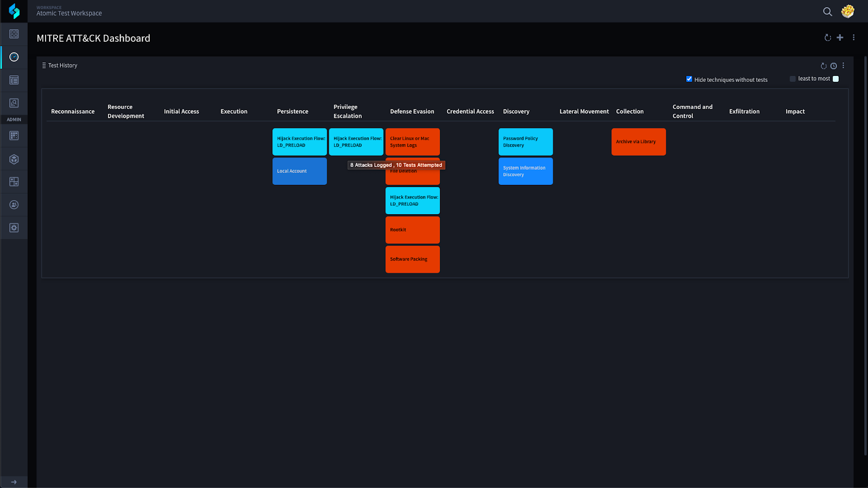Click the Collection column header
868x488 pixels.
tap(630, 111)
